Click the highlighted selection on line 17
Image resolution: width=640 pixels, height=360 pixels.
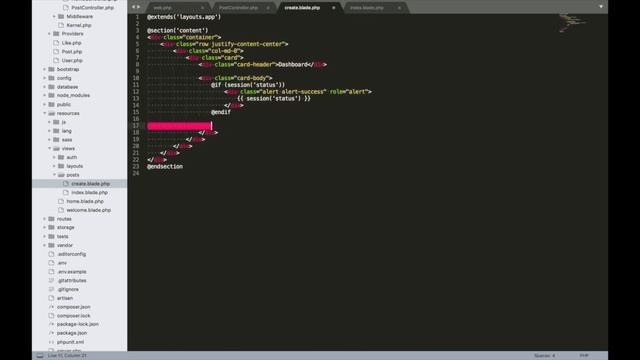click(x=179, y=126)
